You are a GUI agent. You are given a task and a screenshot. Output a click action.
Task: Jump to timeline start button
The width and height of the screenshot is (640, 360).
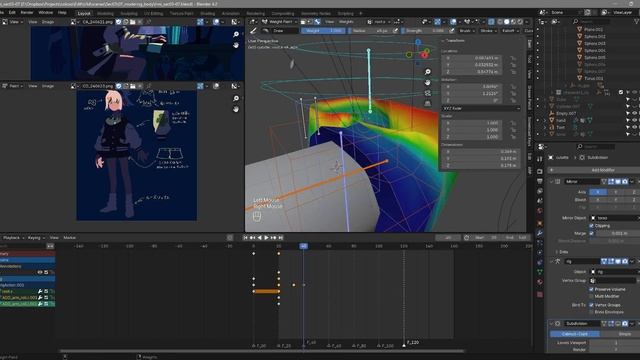coord(245,238)
